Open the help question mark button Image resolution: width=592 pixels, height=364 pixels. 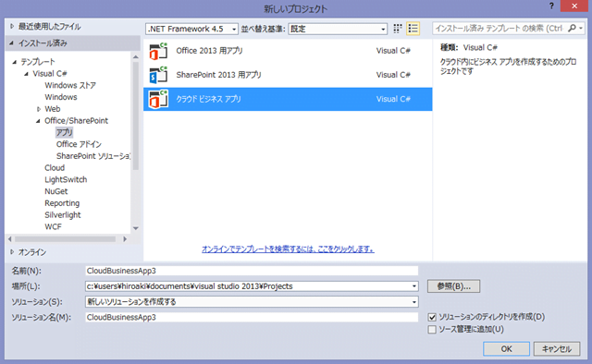(x=551, y=6)
